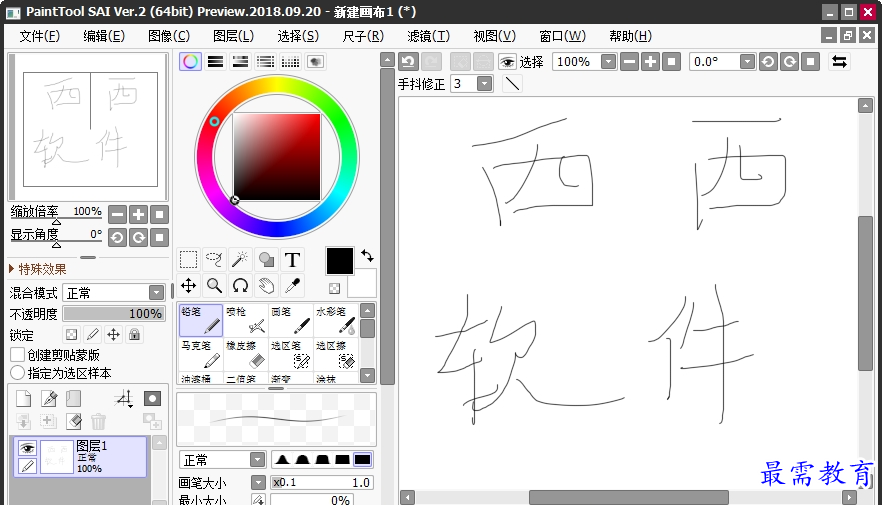882x505 pixels.
Task: Click the layer mask icon
Action: click(x=152, y=399)
